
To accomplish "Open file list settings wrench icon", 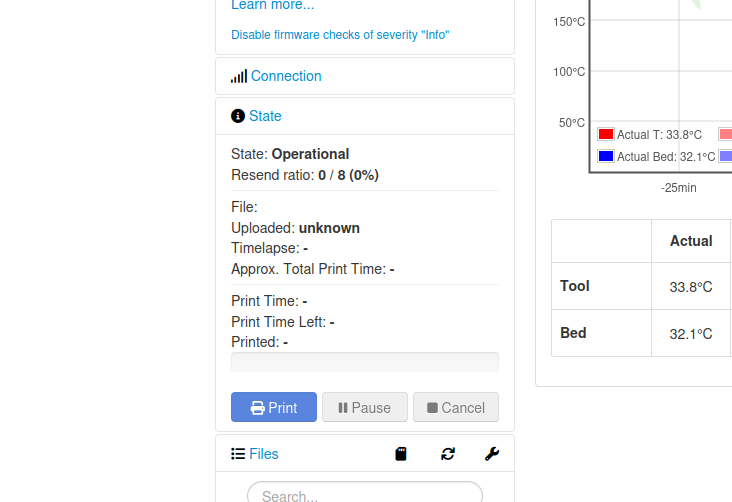I will tap(492, 454).
